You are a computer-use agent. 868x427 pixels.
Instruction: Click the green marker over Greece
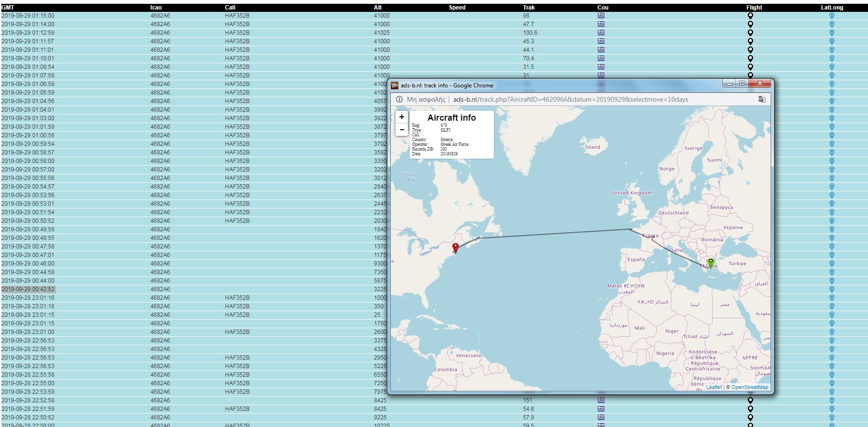[711, 263]
